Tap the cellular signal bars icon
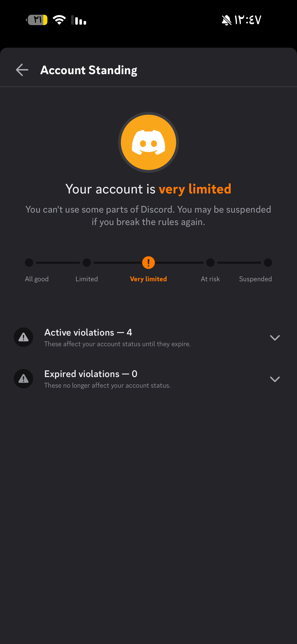The image size is (297, 644). (x=79, y=20)
